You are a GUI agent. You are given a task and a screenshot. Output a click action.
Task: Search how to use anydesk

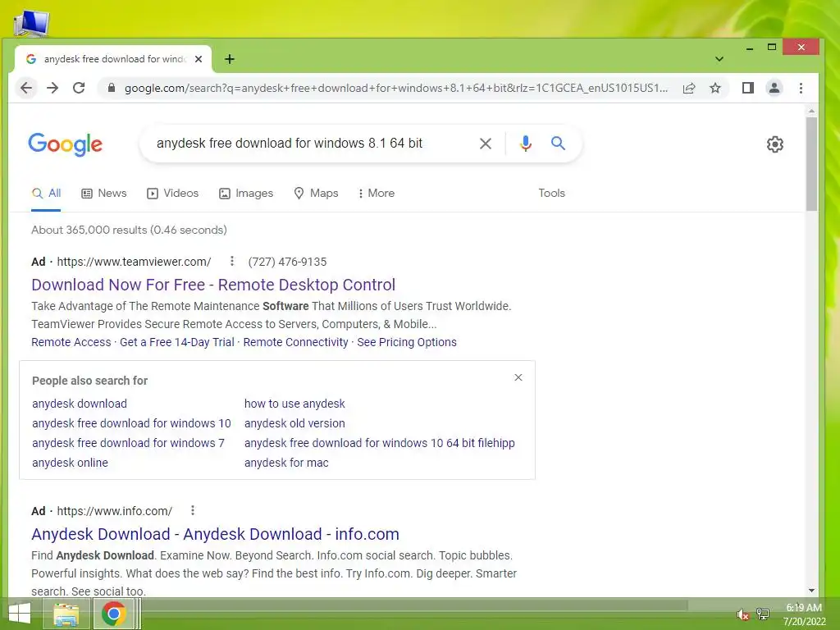[294, 404]
